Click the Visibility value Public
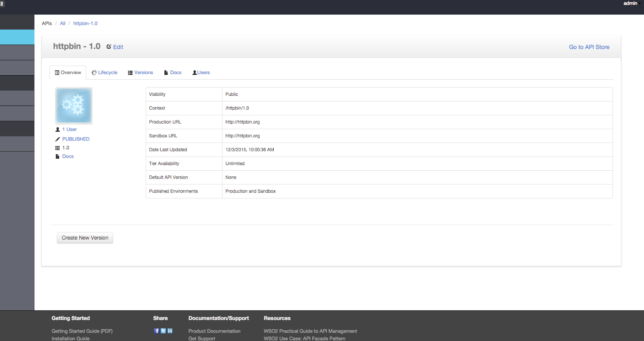The width and height of the screenshot is (644, 341). tap(231, 94)
